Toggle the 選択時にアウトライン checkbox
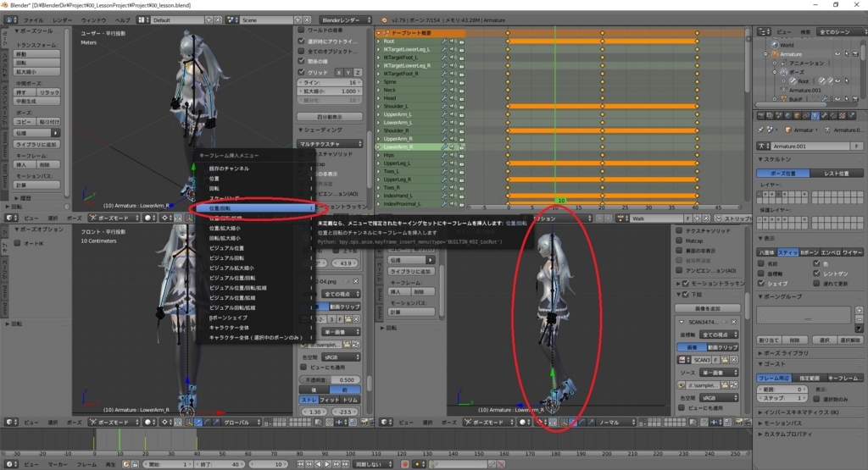 [x=302, y=41]
